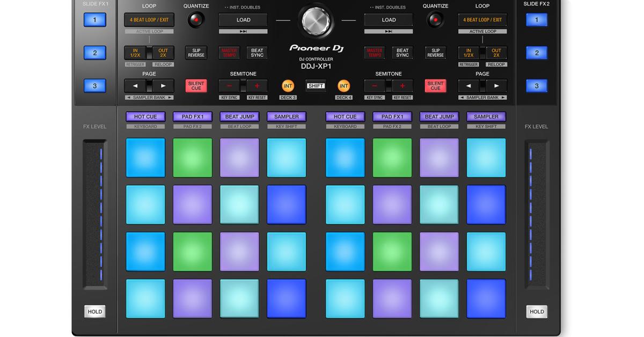Activate the right deck SILENT CUE button
Viewport: 644px width, 337px height.
[x=435, y=86]
